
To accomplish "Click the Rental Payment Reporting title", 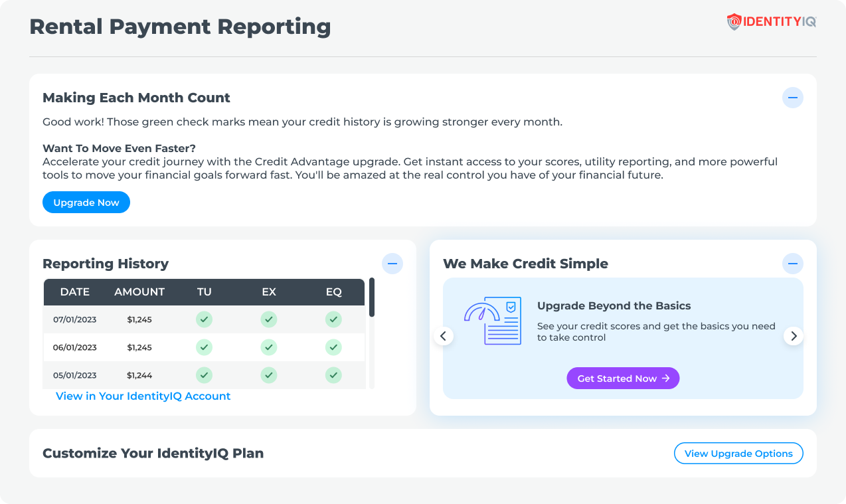I will click(180, 27).
